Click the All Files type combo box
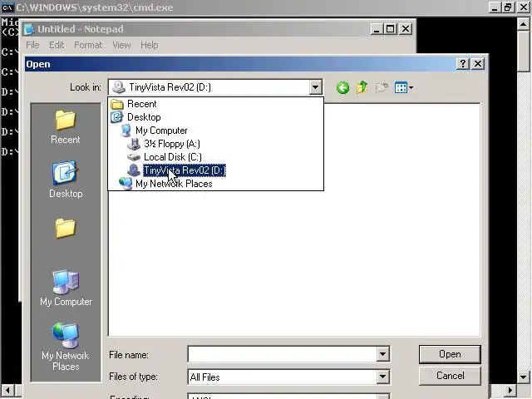 (288, 377)
